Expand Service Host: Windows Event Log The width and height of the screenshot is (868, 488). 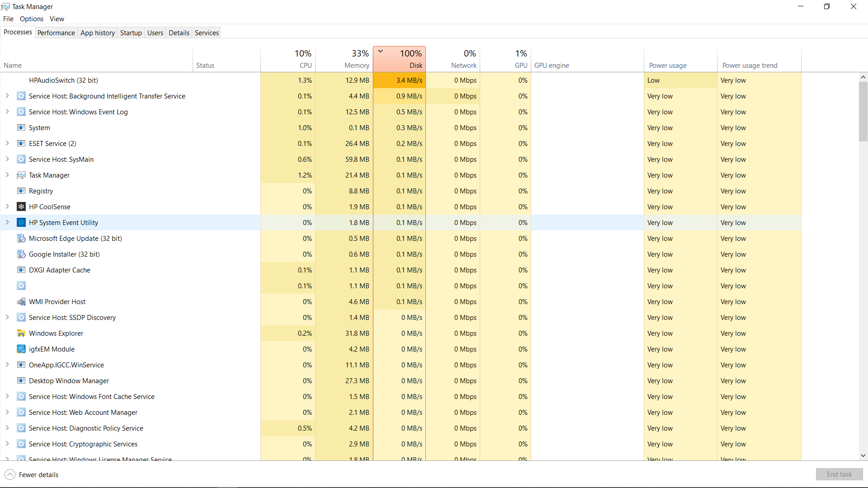click(7, 112)
